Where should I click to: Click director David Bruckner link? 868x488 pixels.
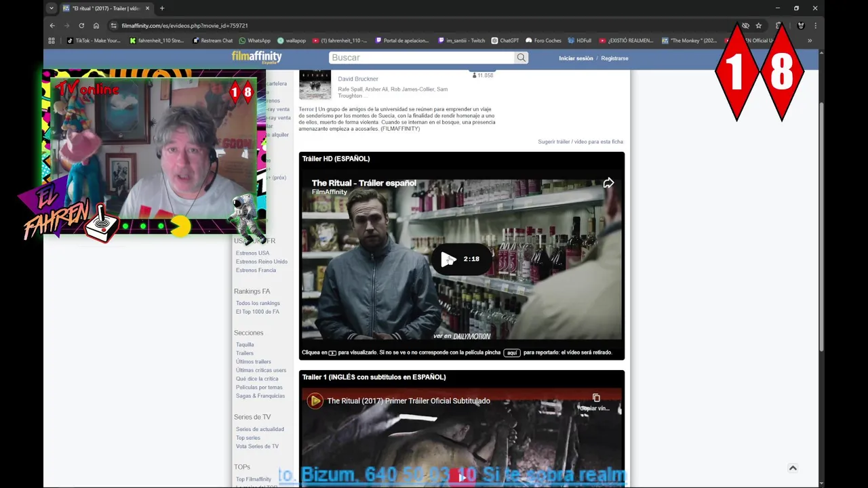[x=358, y=79]
